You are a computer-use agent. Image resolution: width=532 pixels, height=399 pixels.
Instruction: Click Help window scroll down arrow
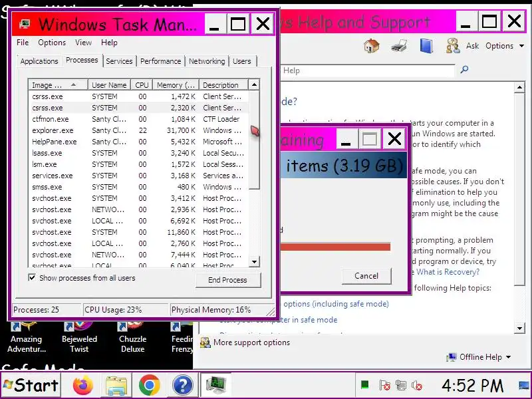(x=520, y=328)
